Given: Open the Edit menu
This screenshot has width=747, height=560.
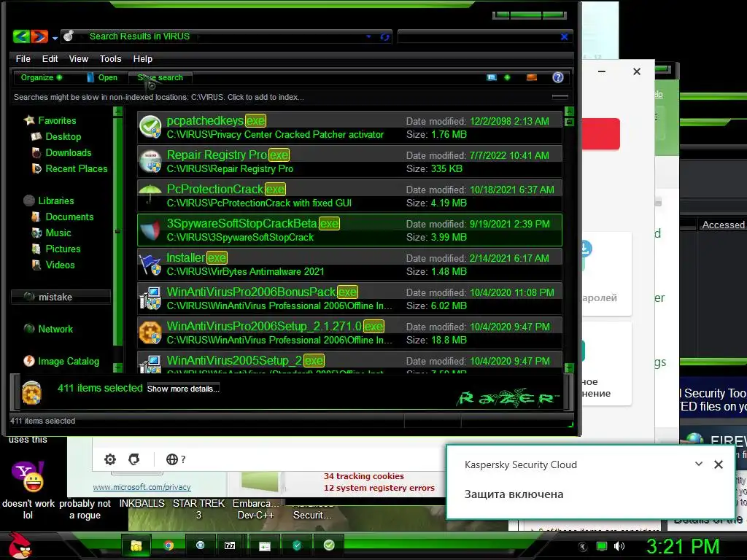Looking at the screenshot, I should (50, 58).
